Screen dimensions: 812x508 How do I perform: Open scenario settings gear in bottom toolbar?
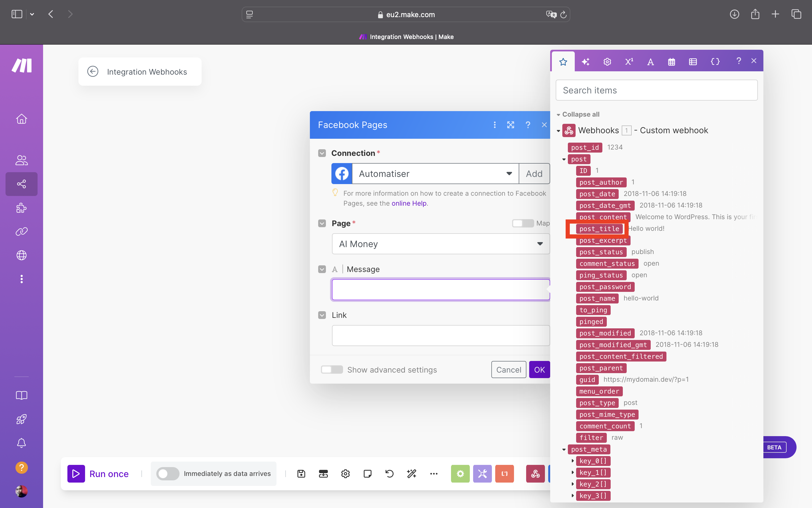click(346, 474)
